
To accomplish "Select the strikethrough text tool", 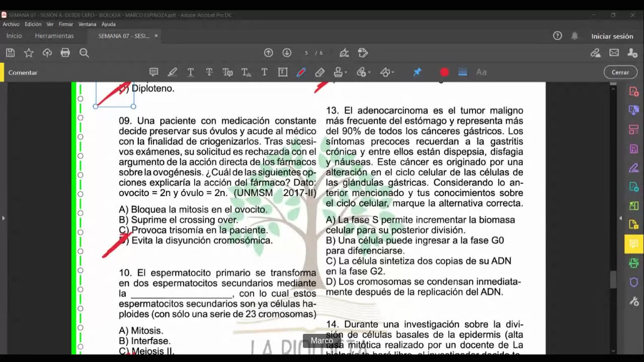I will click(x=209, y=72).
